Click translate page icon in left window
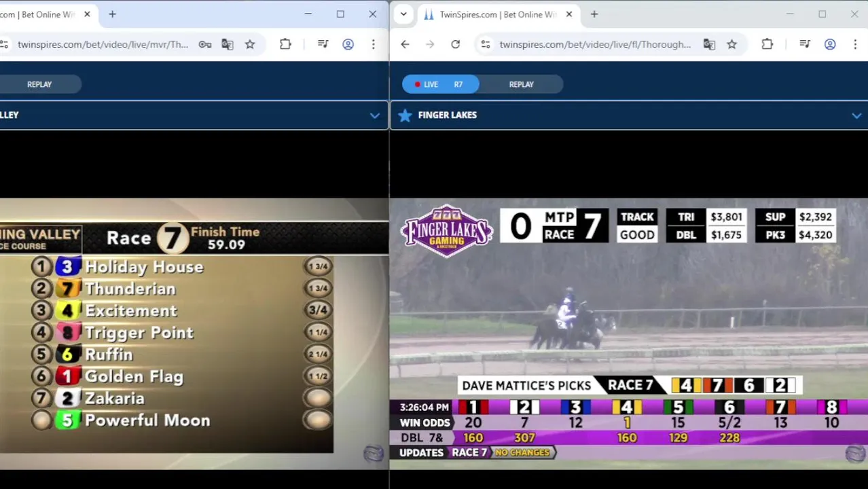The image size is (868, 489). (228, 44)
